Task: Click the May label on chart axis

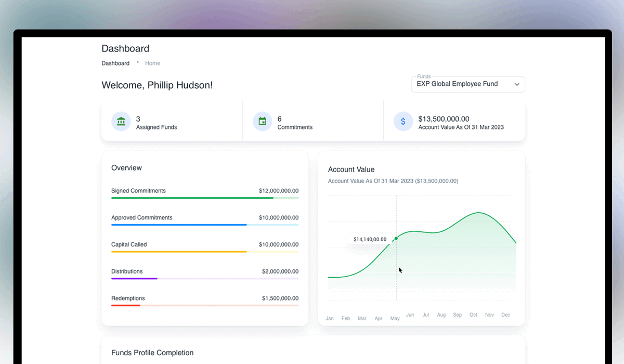Action: [x=395, y=318]
